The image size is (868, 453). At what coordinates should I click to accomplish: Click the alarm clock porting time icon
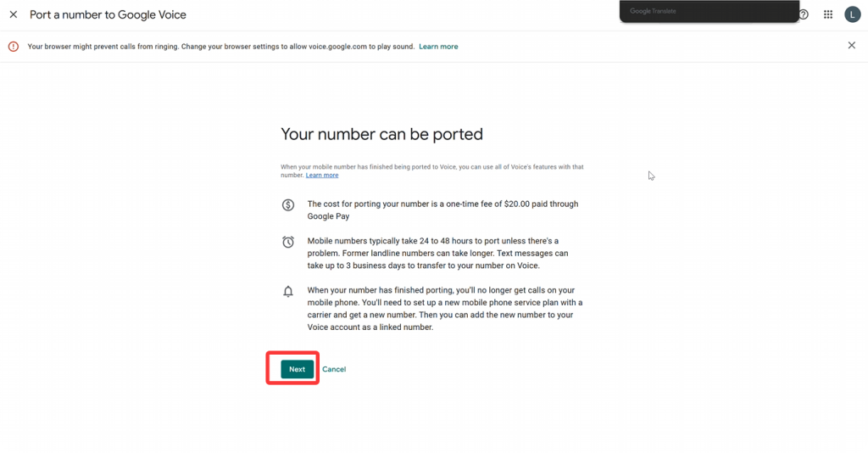(288, 242)
